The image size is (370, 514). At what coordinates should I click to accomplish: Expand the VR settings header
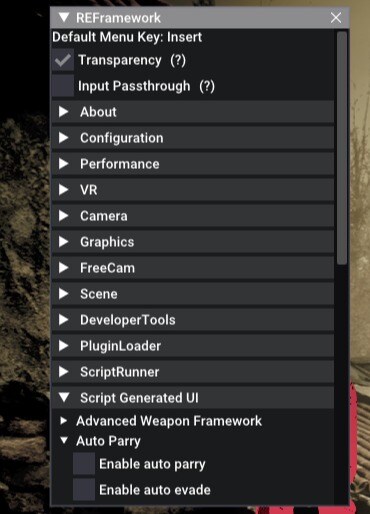tap(193, 190)
